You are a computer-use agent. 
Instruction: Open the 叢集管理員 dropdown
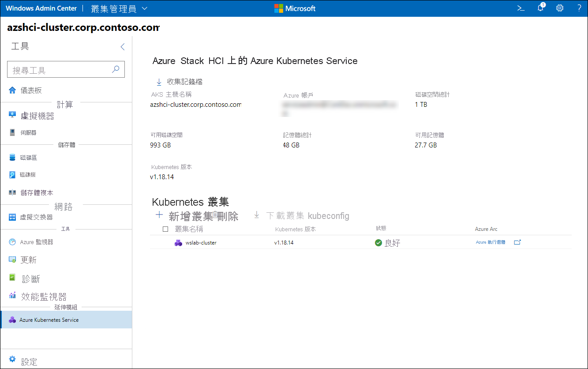pos(119,8)
